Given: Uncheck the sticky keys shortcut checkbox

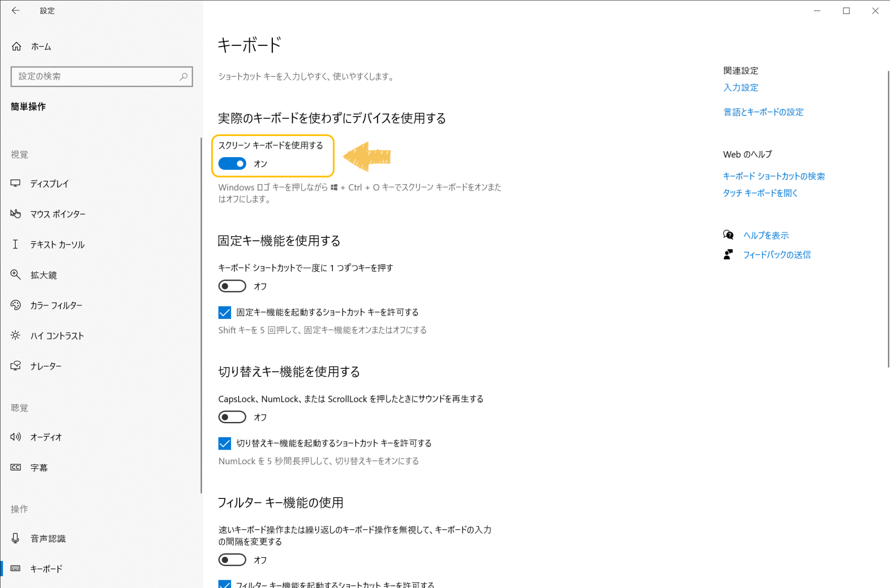Looking at the screenshot, I should click(225, 312).
